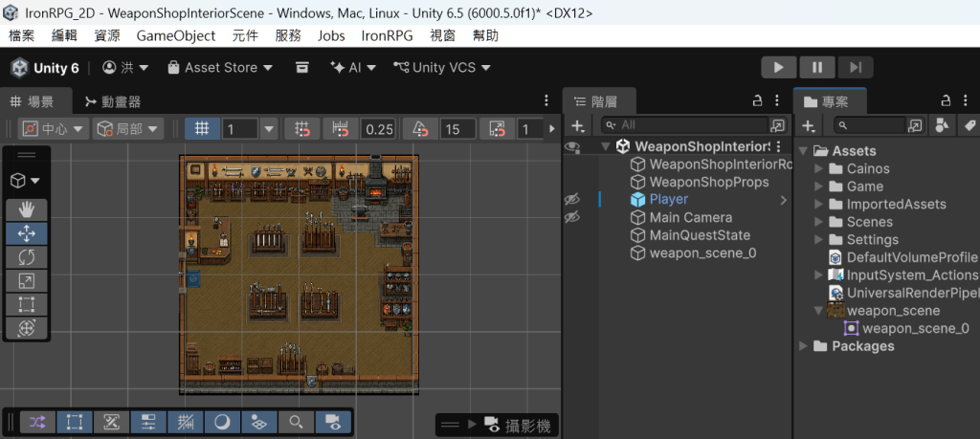Click the increment snap 0.25 field
The width and height of the screenshot is (980, 439).
tap(379, 129)
